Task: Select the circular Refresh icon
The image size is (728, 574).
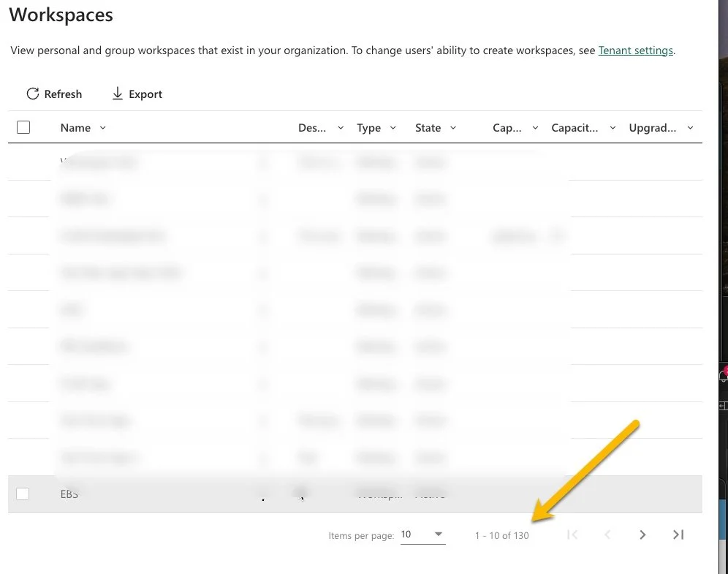Action: coord(32,94)
